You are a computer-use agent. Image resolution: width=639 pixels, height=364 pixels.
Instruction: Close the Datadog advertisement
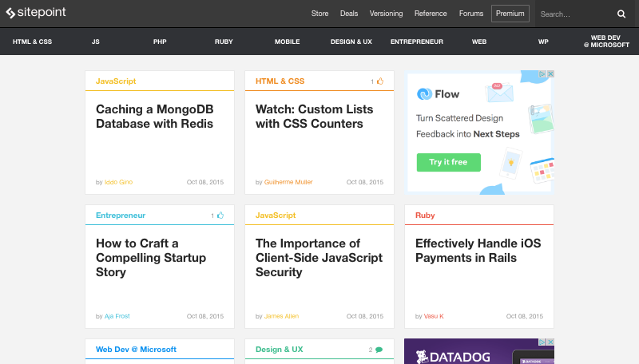(550, 342)
